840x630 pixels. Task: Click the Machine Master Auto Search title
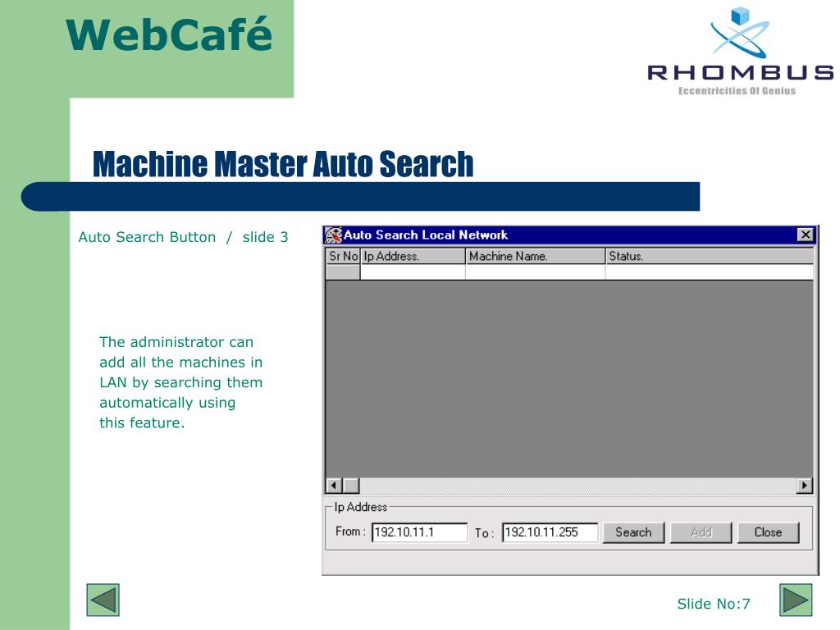tap(283, 164)
